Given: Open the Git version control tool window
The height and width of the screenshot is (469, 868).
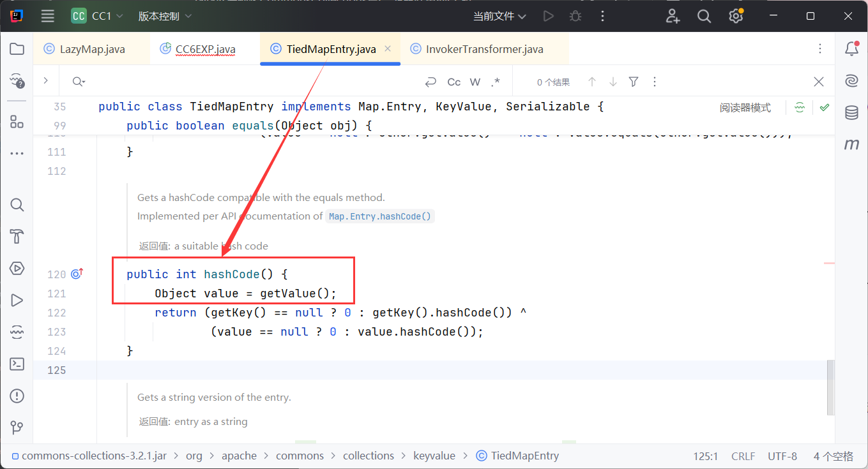Looking at the screenshot, I should pyautogui.click(x=17, y=427).
